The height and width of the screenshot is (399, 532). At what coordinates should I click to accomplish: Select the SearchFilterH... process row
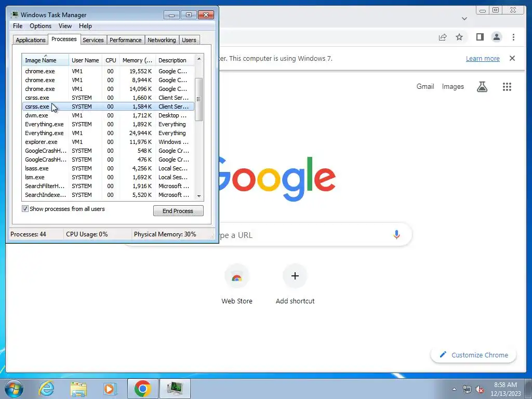(x=108, y=186)
